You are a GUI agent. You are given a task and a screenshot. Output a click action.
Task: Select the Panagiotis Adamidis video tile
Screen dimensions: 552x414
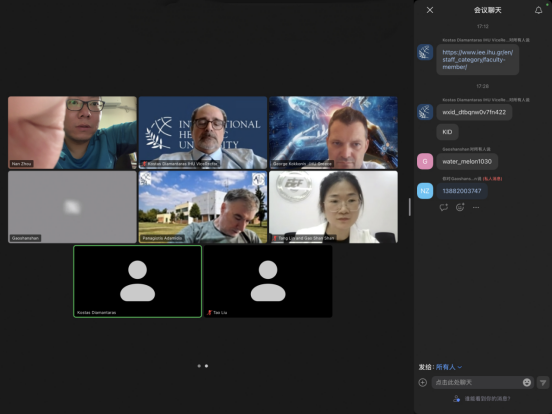point(203,207)
